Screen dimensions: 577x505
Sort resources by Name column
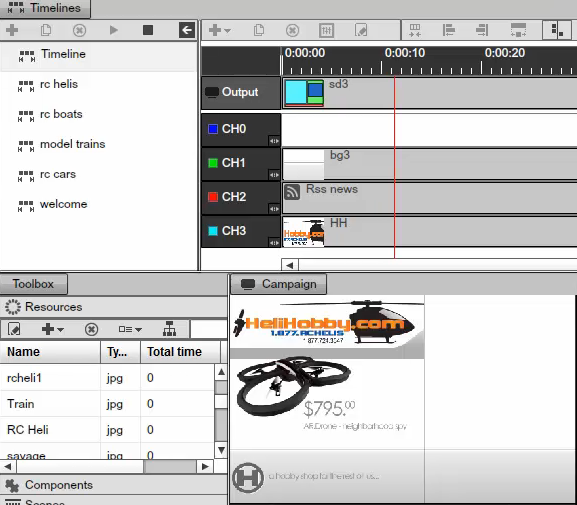pos(50,352)
